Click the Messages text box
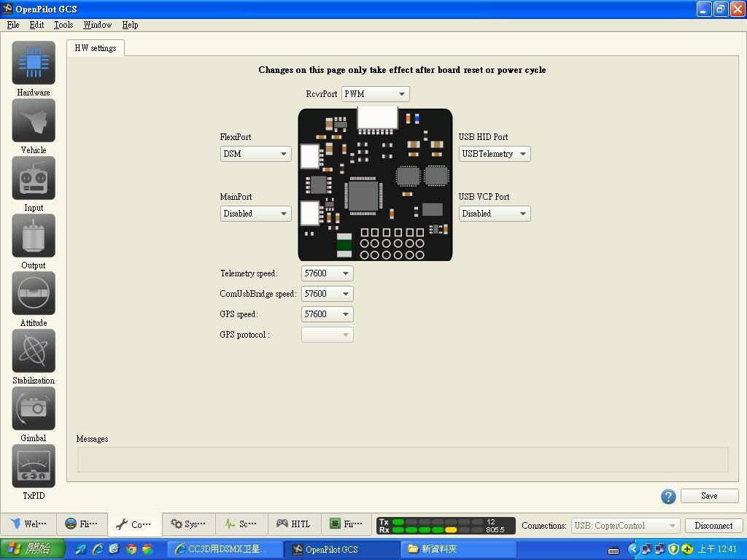The height and width of the screenshot is (560, 747). pos(403,459)
